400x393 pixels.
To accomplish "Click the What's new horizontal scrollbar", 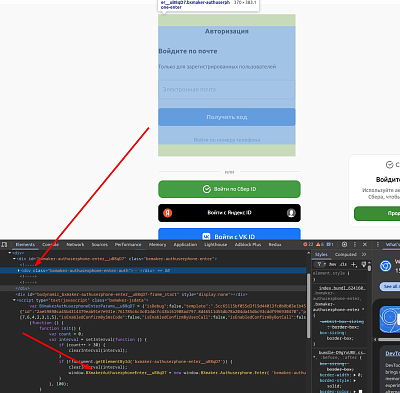I will pos(388,340).
